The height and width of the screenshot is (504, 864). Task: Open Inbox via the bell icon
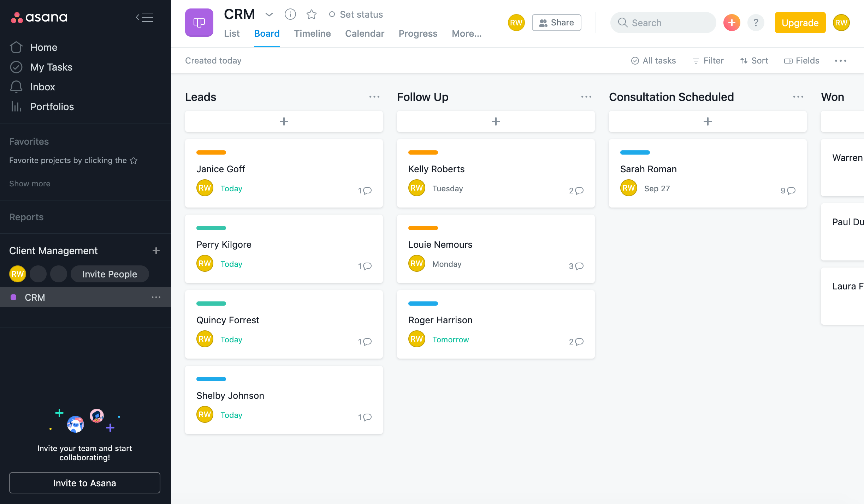point(16,87)
